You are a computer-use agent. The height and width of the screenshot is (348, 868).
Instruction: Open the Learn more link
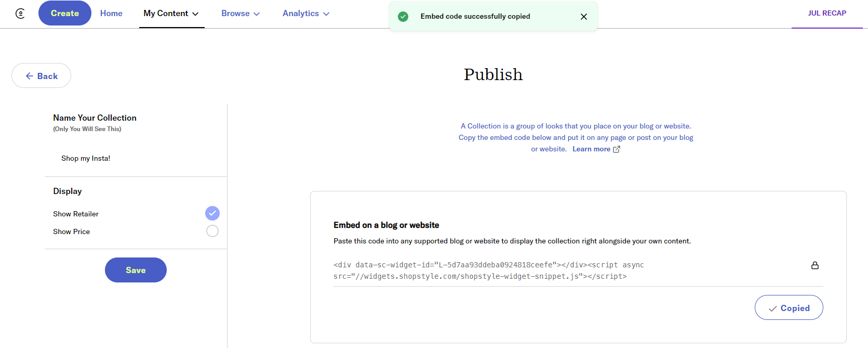(x=591, y=149)
